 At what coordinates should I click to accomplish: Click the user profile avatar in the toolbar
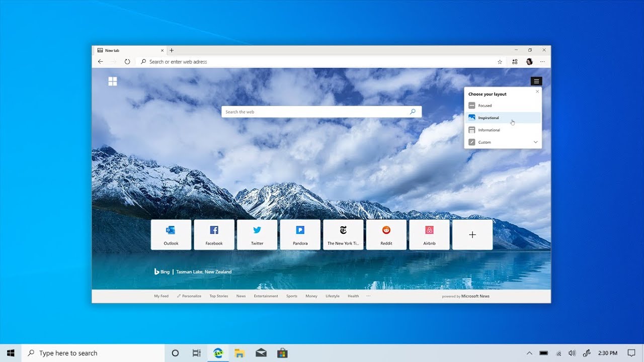[529, 61]
